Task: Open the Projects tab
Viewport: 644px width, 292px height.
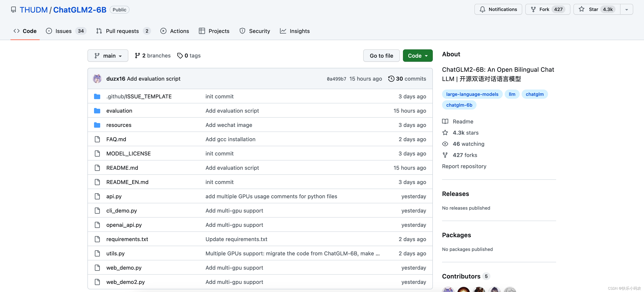Action: 214,31
